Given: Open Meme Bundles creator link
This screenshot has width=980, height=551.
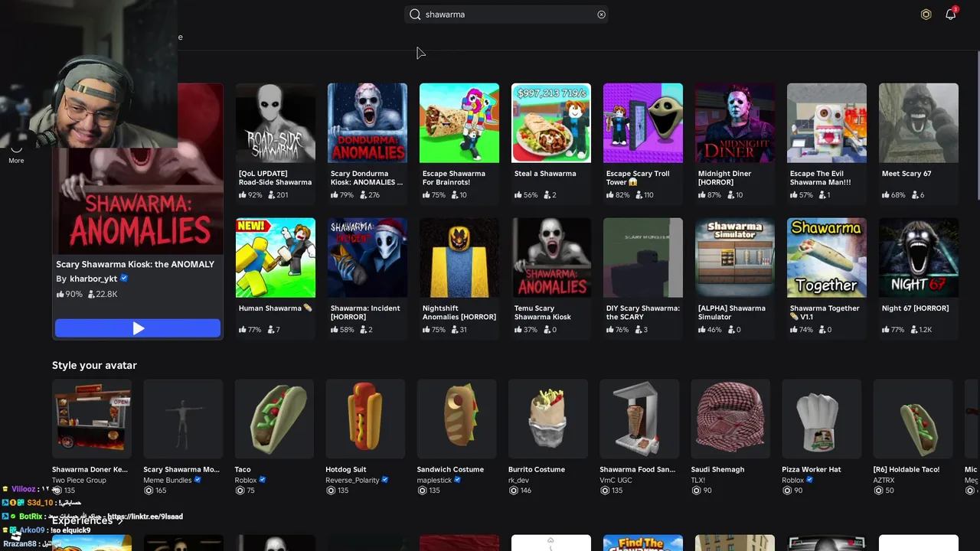Looking at the screenshot, I should coord(168,481).
